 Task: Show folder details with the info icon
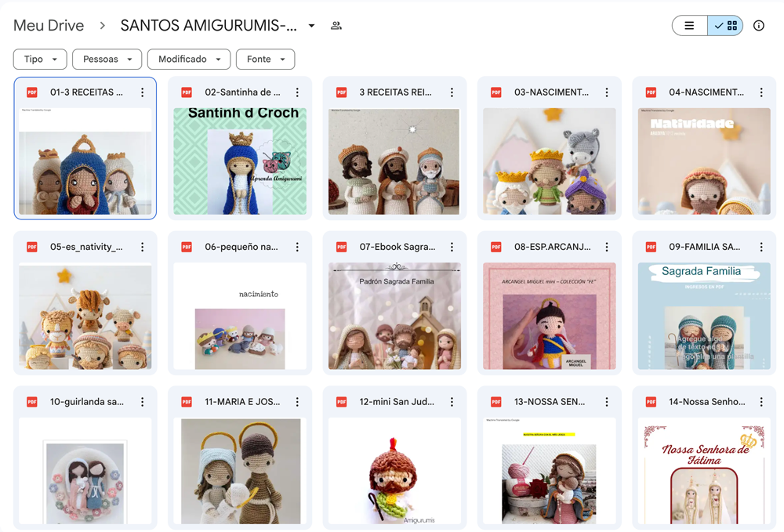758,26
